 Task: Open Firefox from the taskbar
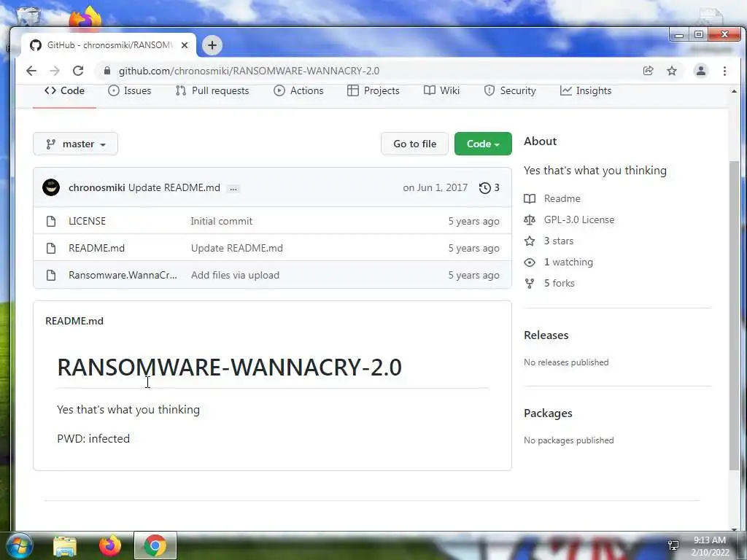(x=110, y=545)
